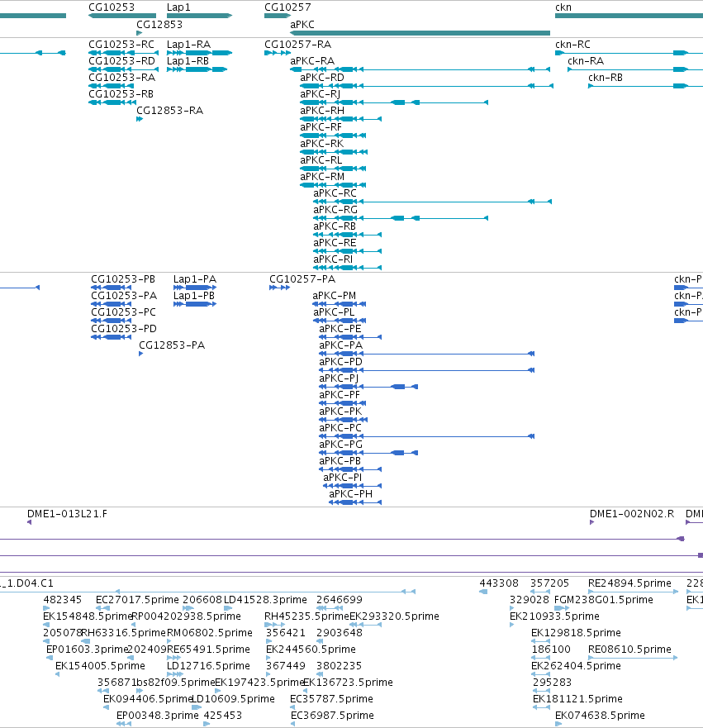Select transcript aPKC-RF
Image resolution: width=703 pixels, height=728 pixels.
[333, 136]
